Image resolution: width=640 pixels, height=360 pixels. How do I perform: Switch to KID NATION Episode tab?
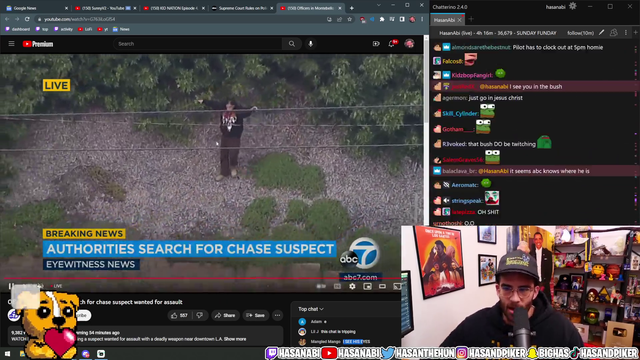174,8
